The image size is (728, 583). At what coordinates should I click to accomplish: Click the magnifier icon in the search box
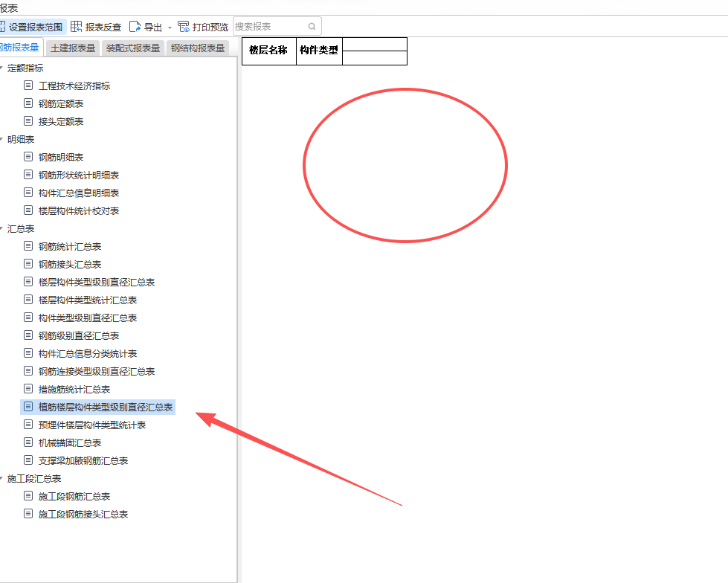pos(311,25)
